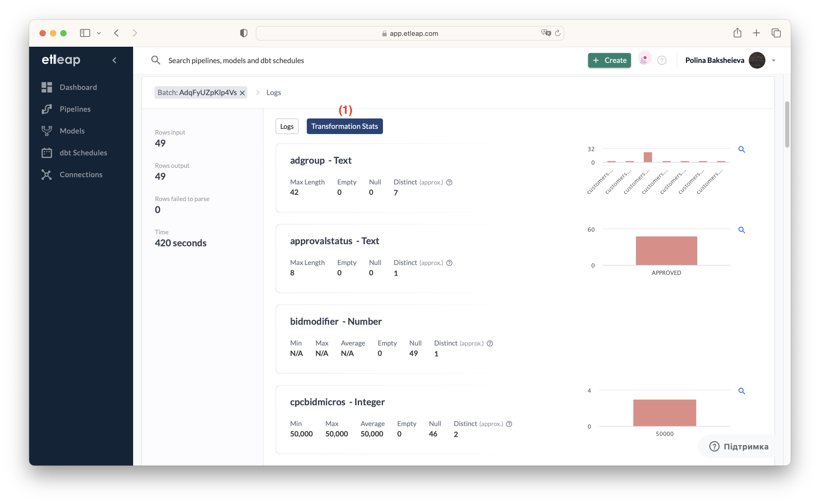Viewport: 820px width, 504px height.
Task: Click the Logs breadcrumb link
Action: click(273, 93)
